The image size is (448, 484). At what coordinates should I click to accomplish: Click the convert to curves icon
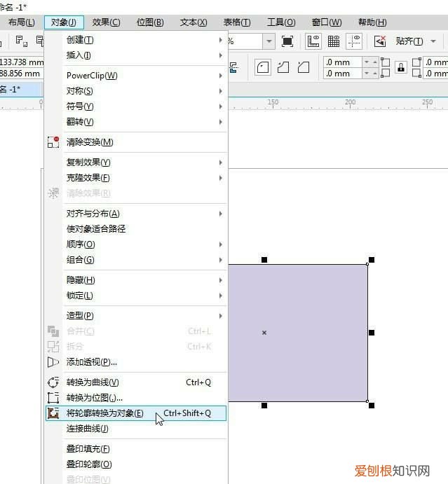[53, 382]
